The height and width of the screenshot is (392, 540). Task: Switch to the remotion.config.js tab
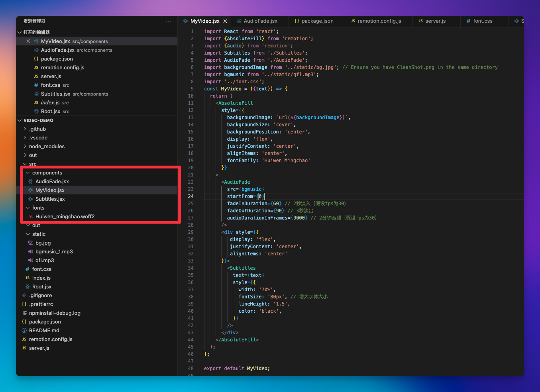click(x=379, y=21)
